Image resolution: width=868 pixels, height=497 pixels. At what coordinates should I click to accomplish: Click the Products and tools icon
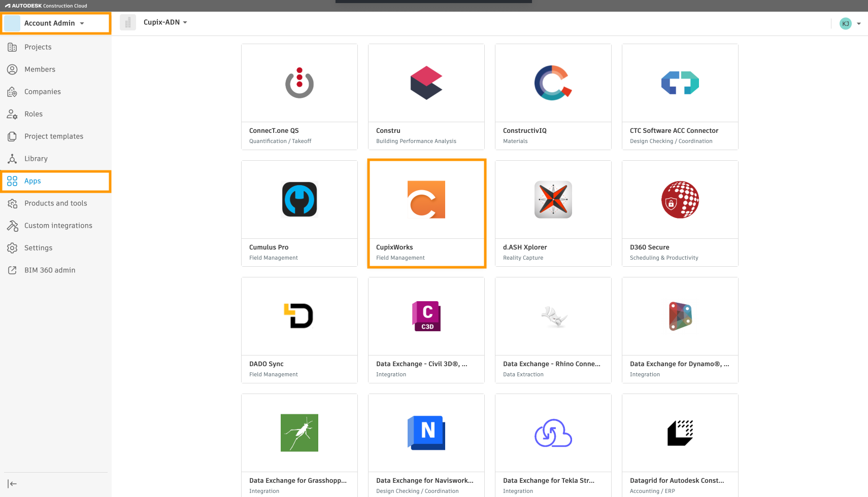[x=12, y=203]
